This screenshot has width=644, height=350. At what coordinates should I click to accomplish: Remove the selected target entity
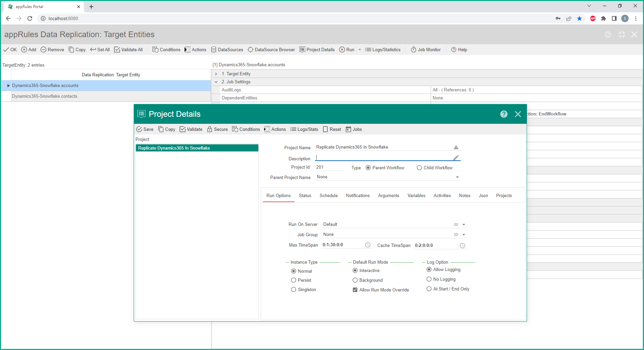point(52,50)
